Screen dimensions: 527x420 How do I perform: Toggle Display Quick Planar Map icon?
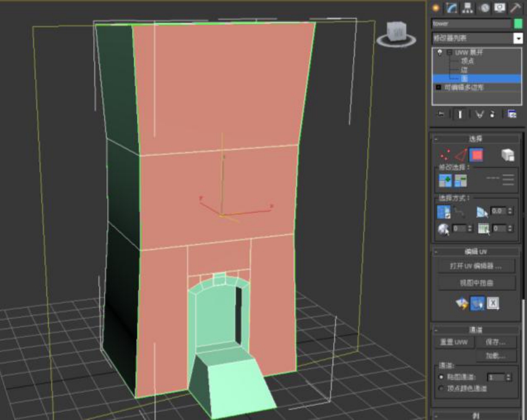tap(477, 303)
